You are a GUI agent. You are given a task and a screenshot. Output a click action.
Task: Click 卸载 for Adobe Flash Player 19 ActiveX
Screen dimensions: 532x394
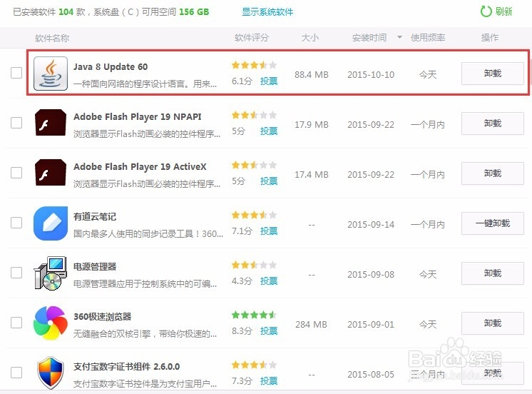[492, 173]
